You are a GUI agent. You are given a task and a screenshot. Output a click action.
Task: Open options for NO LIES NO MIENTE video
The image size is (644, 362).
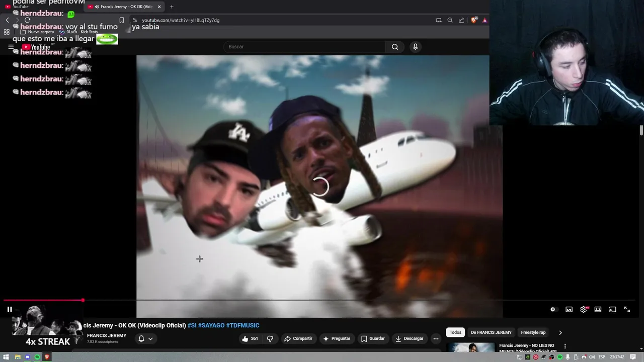tap(565, 346)
